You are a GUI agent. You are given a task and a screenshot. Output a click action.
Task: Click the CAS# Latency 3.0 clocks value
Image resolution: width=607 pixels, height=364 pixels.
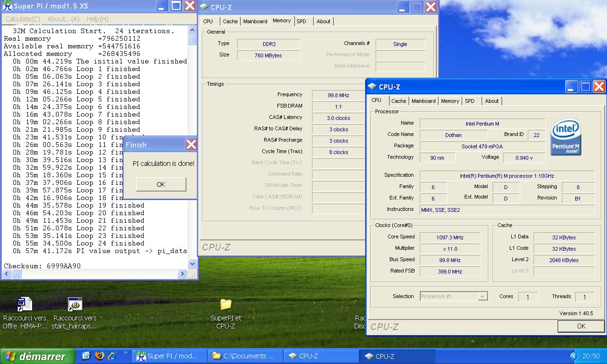(338, 118)
